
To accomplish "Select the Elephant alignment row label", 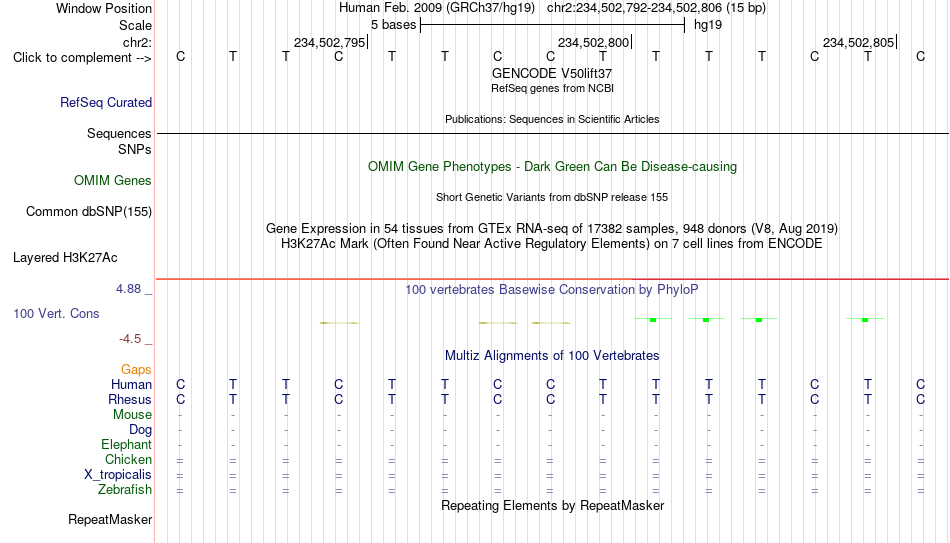I will point(126,444).
